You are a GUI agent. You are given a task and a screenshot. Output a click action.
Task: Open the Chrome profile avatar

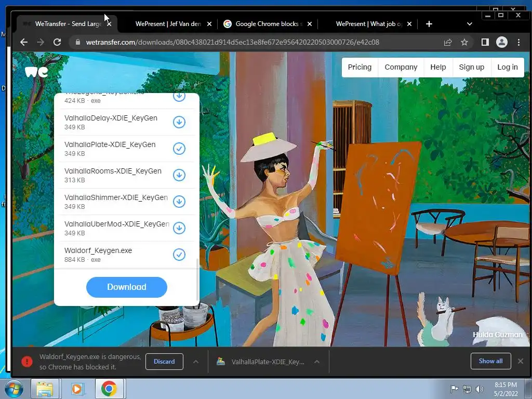pyautogui.click(x=502, y=42)
